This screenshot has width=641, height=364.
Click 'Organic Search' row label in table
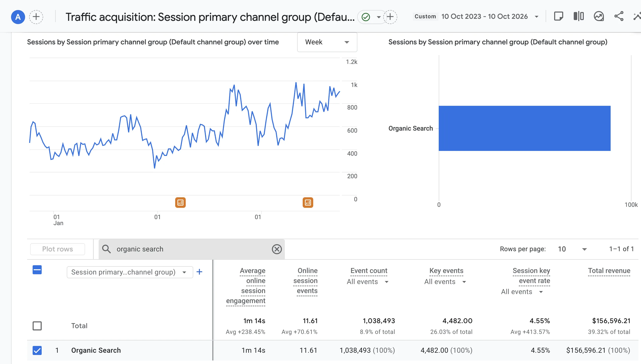[96, 350]
